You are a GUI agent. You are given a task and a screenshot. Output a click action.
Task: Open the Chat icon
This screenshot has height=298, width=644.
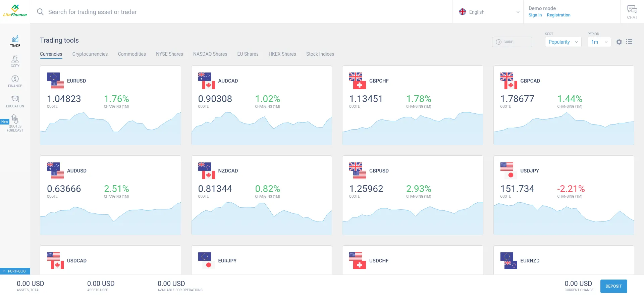632,12
